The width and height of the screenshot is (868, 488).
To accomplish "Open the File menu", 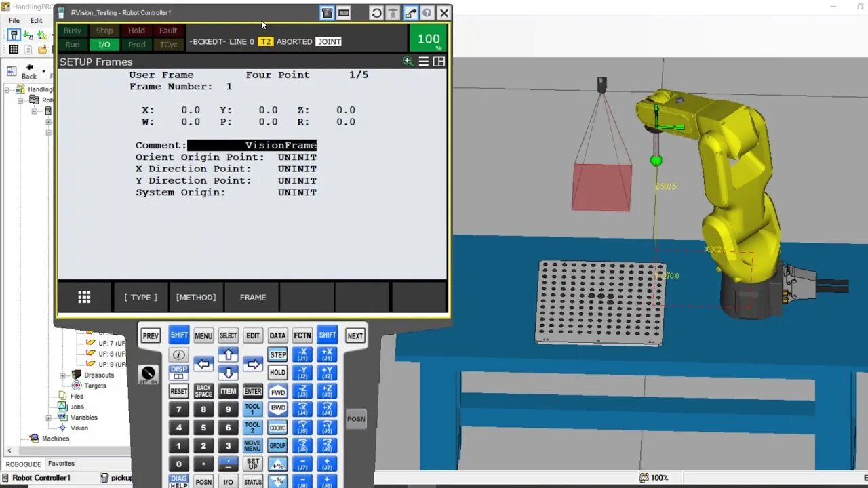I will click(x=14, y=20).
